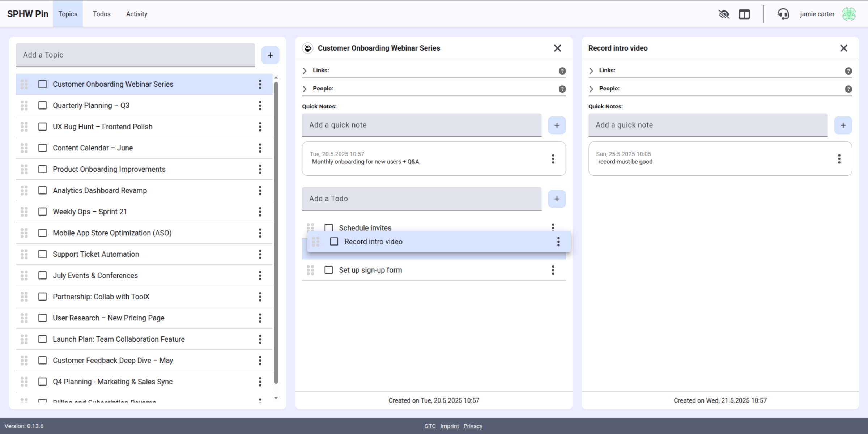Click the help icon next to webinar Links
This screenshot has height=434, width=868.
click(x=562, y=71)
